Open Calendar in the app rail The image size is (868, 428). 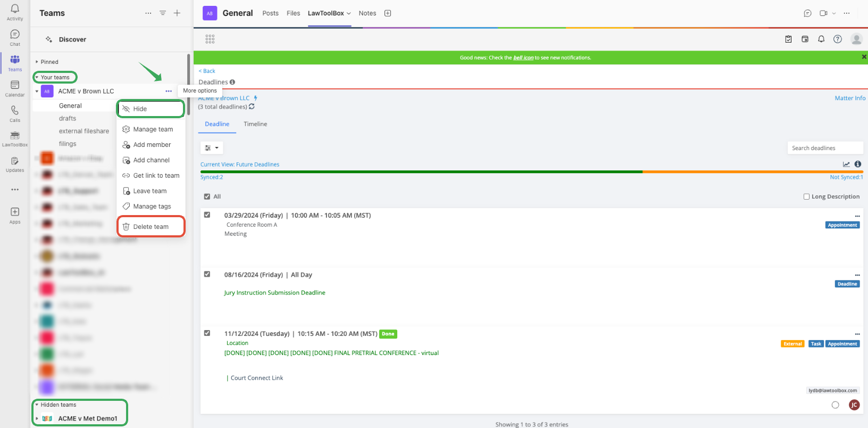pyautogui.click(x=15, y=85)
